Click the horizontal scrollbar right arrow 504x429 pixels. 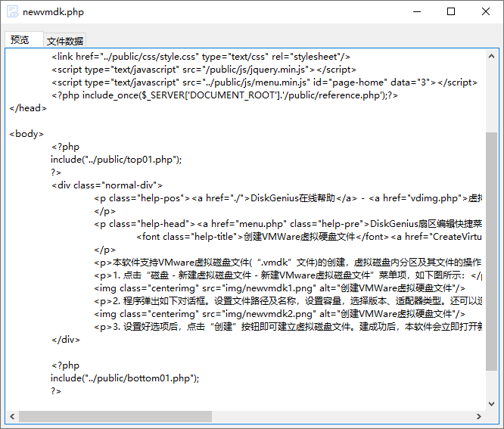click(x=479, y=416)
